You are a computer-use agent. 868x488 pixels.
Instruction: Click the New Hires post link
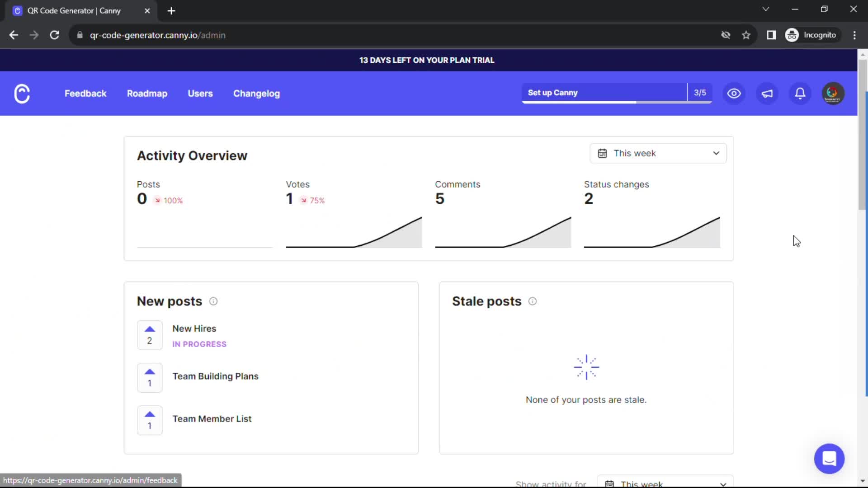point(194,328)
